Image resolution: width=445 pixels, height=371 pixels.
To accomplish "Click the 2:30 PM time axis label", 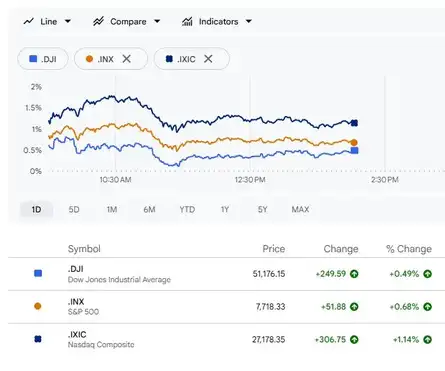I will pyautogui.click(x=385, y=180).
